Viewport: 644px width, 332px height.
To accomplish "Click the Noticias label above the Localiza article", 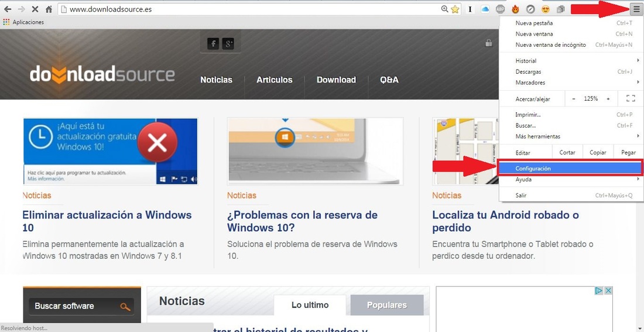I will point(447,196).
